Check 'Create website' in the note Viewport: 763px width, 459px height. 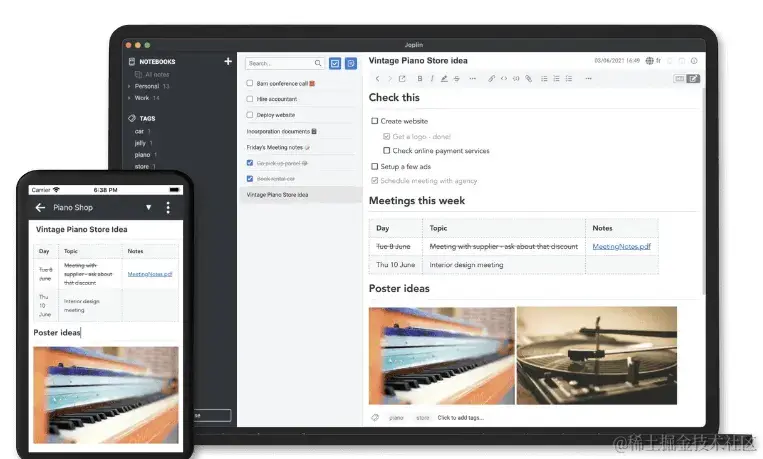375,121
